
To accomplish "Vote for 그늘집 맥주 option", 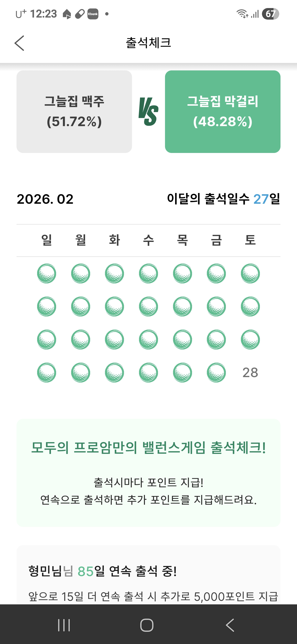I will (74, 111).
